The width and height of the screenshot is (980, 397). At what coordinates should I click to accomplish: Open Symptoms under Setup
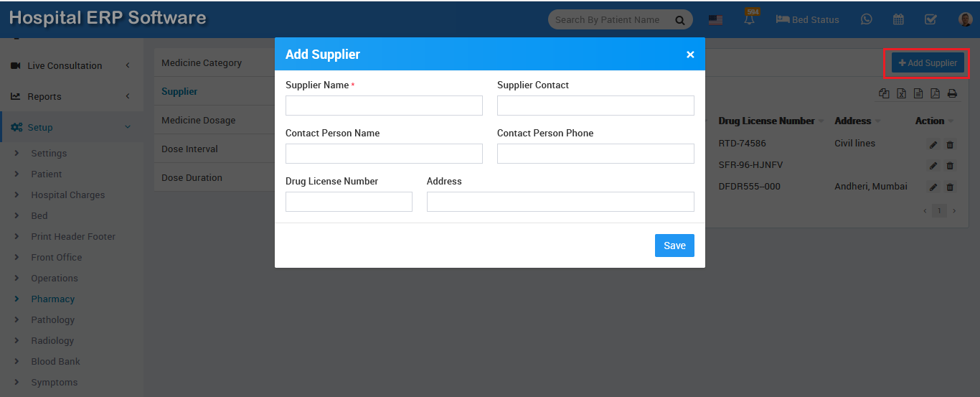point(55,382)
